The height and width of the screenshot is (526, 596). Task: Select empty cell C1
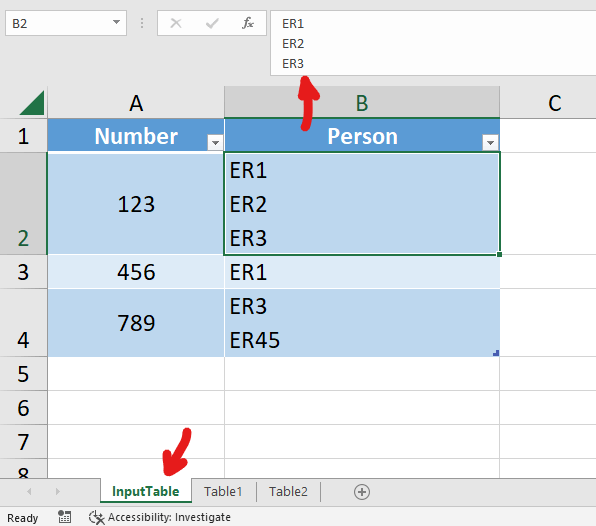point(548,136)
